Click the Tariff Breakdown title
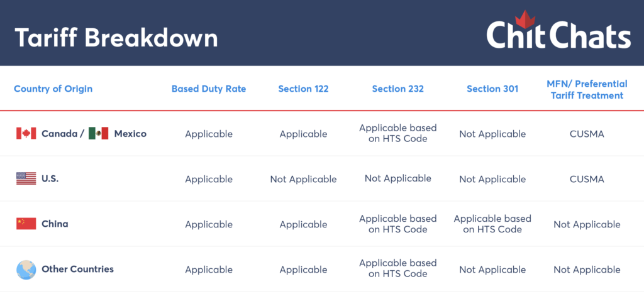This screenshot has width=644, height=294. coord(116,38)
